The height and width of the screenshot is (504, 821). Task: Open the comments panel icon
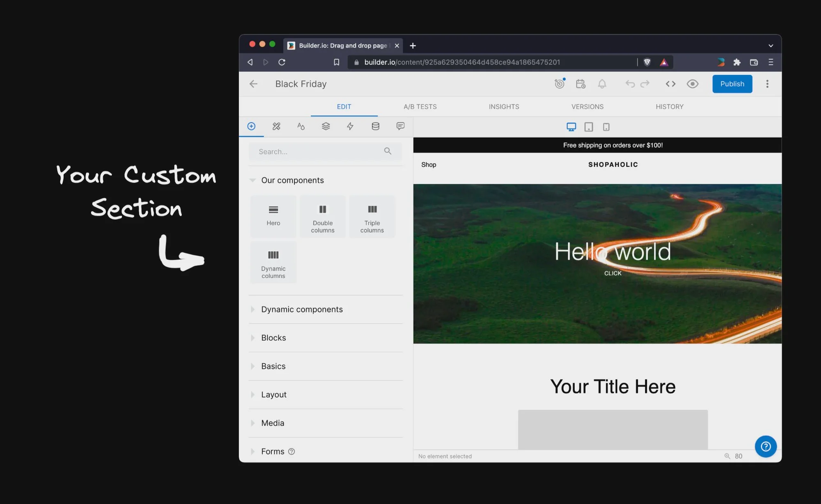(x=400, y=126)
